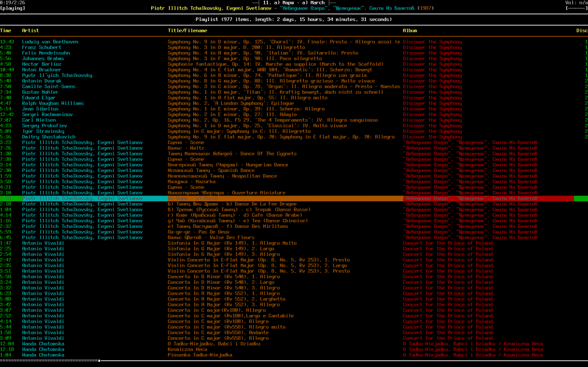
Task: Select Vivaldi Violin Concerto Rv 253, 3. Presto
Action: click(294, 271)
